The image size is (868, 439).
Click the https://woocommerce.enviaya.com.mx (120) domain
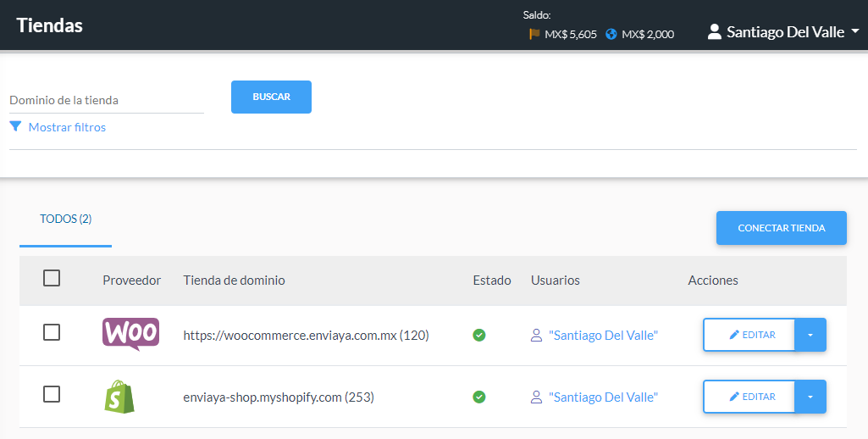(x=306, y=336)
